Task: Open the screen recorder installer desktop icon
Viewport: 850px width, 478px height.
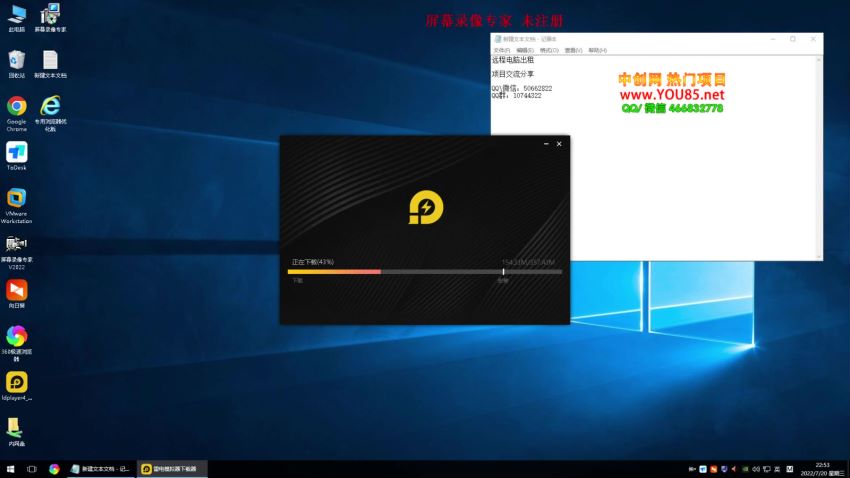Action: point(50,18)
